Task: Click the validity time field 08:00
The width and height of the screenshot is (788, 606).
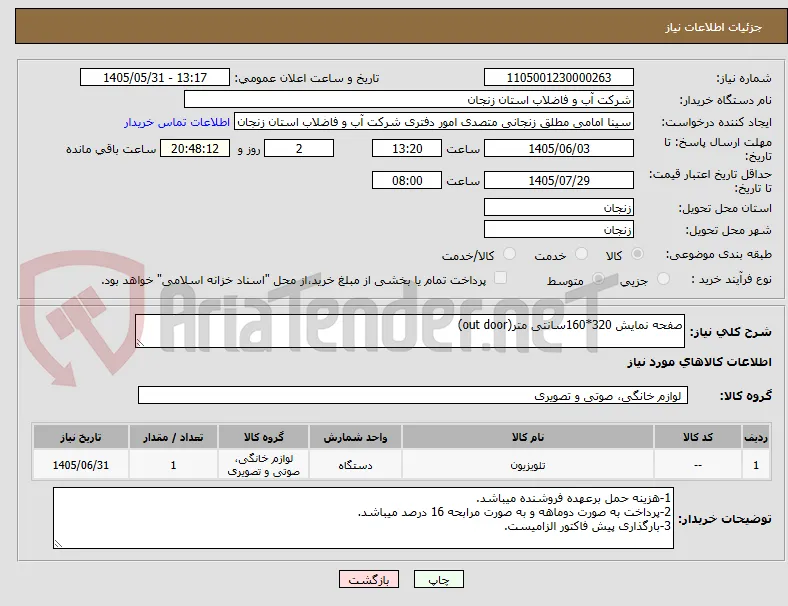Action: coord(407,180)
